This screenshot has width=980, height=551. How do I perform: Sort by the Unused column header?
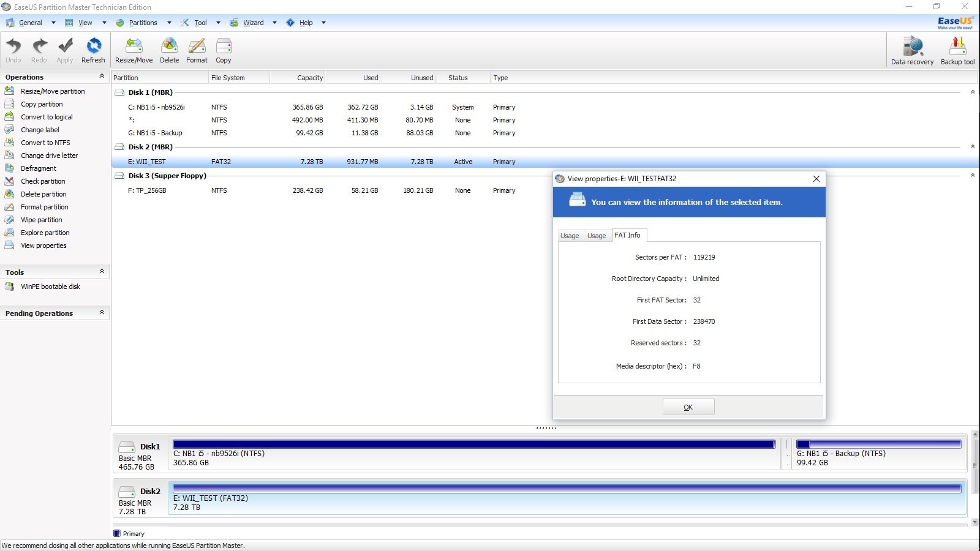coord(408,78)
